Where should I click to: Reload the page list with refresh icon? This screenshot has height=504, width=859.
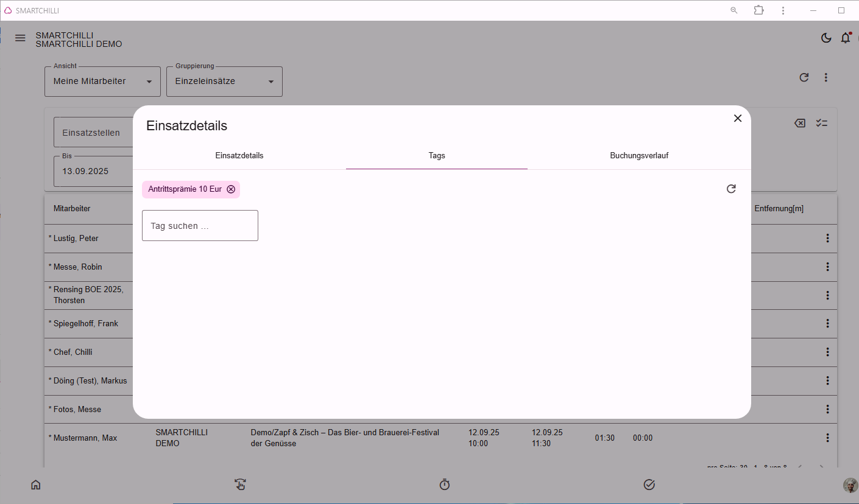[804, 77]
